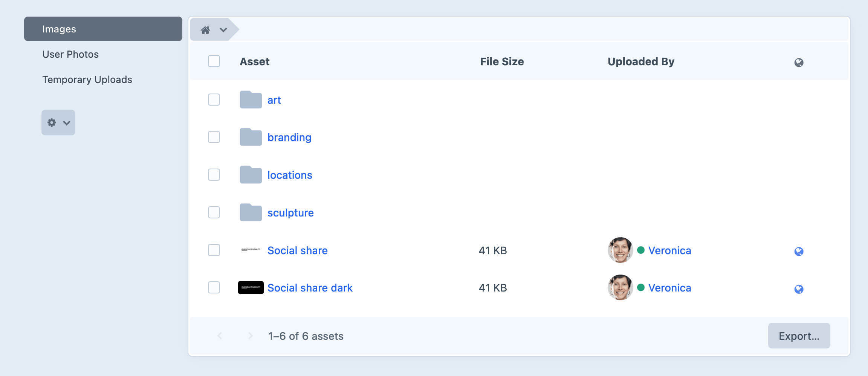Open the branding folder link
This screenshot has width=868, height=376.
point(289,137)
